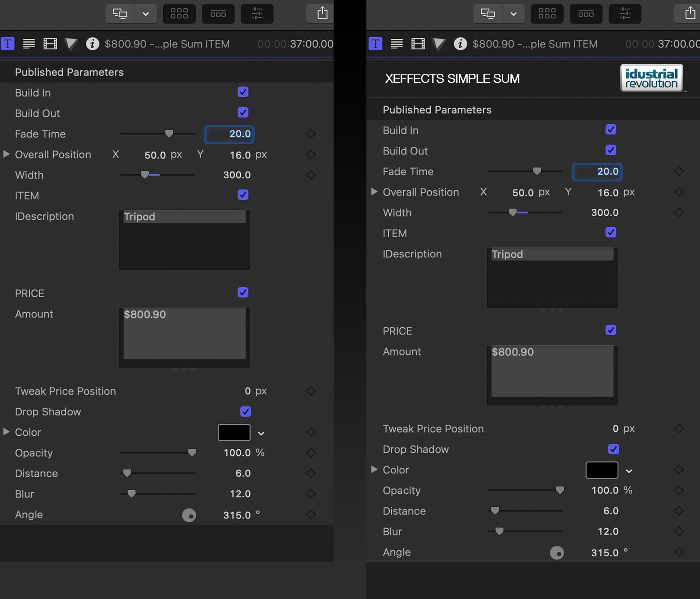Open the Text inspector tab in left panel
The width and height of the screenshot is (700, 599).
pos(29,44)
